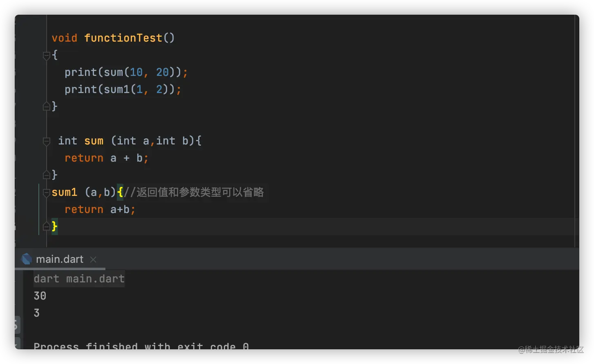Image resolution: width=594 pixels, height=364 pixels.
Task: Click the Process finished exit code message
Action: pos(141,346)
